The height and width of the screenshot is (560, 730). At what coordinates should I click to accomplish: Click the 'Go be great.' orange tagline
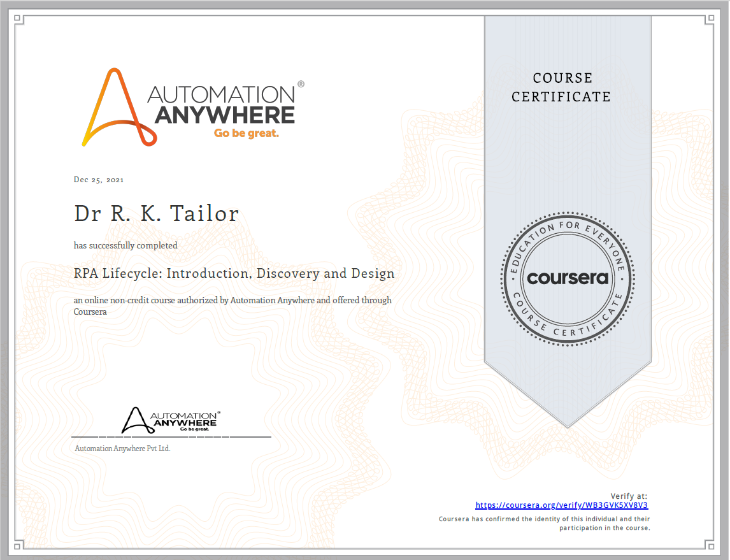[x=247, y=134]
